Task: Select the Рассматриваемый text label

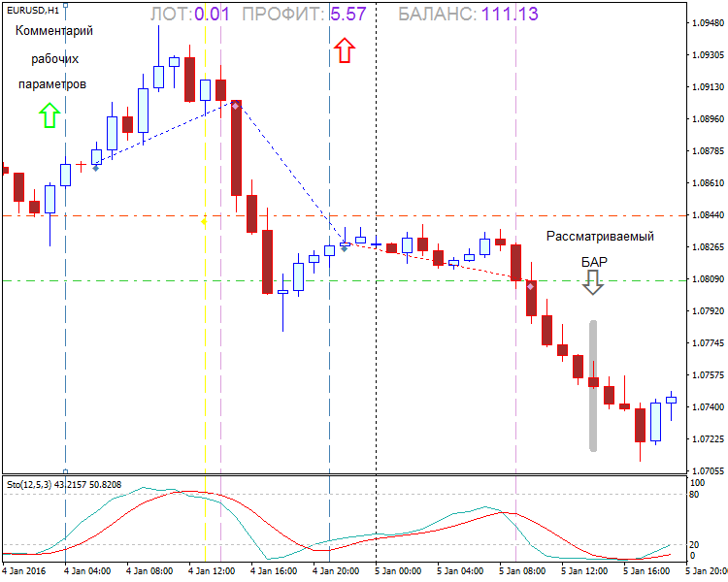Action: pos(599,236)
